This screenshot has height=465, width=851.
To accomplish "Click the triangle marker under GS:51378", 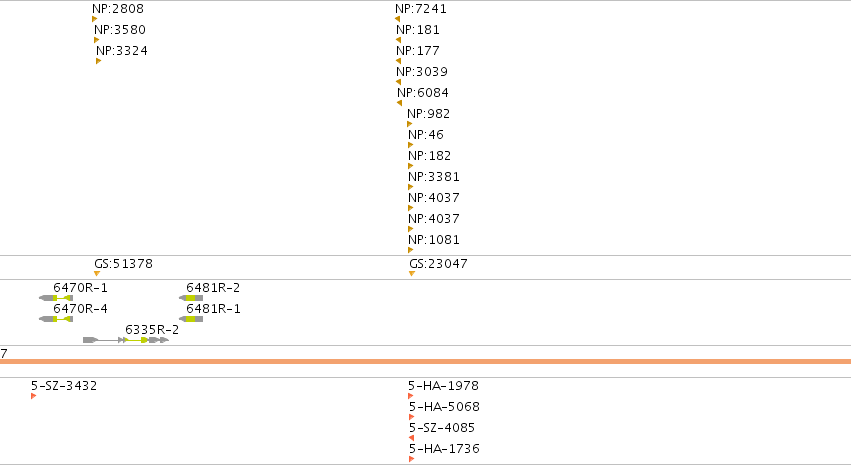I will pyautogui.click(x=97, y=273).
